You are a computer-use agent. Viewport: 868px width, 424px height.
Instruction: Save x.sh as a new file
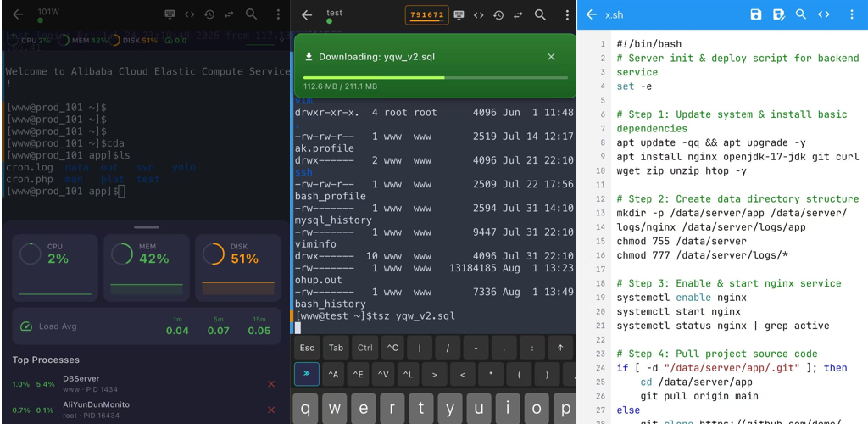pyautogui.click(x=779, y=15)
